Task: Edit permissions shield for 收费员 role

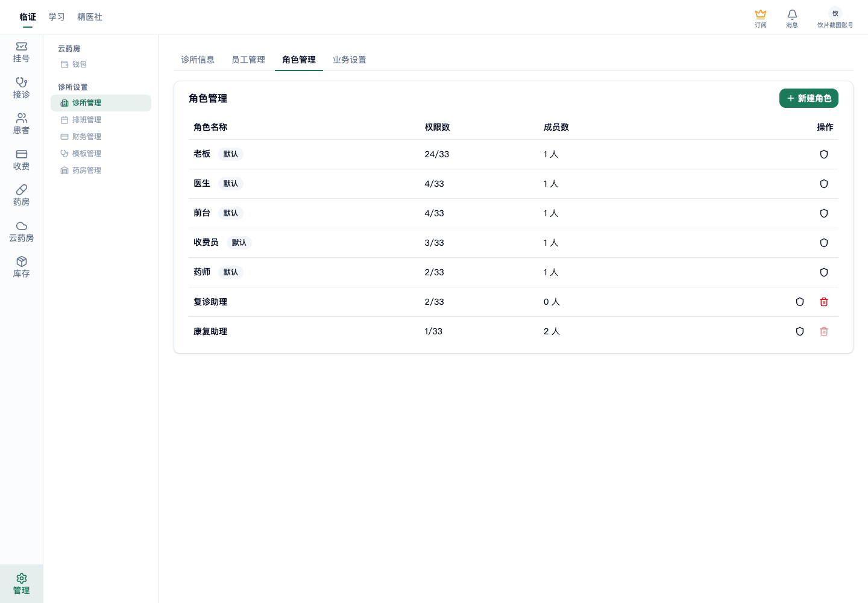Action: coord(824,243)
